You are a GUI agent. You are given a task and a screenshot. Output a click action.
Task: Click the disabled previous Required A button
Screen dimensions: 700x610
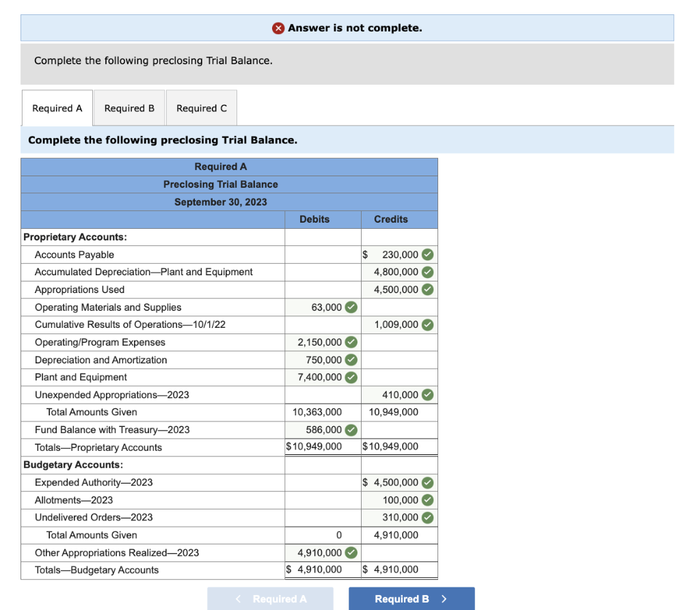pos(270,599)
